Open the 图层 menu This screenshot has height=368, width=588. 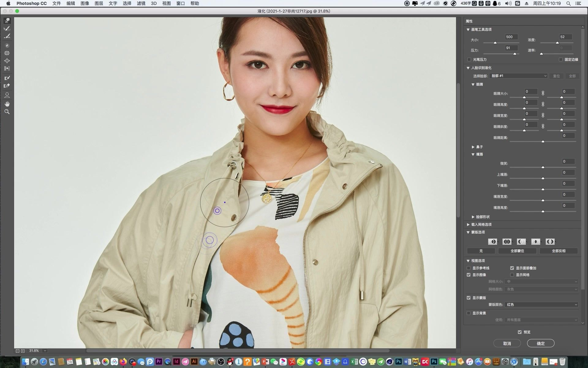[x=99, y=3]
